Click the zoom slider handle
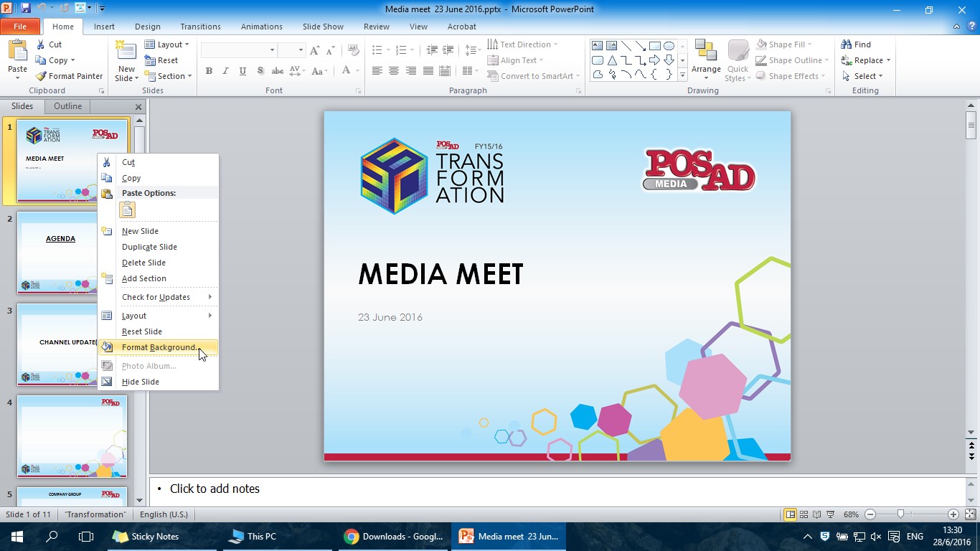Image resolution: width=980 pixels, height=551 pixels. (900, 514)
